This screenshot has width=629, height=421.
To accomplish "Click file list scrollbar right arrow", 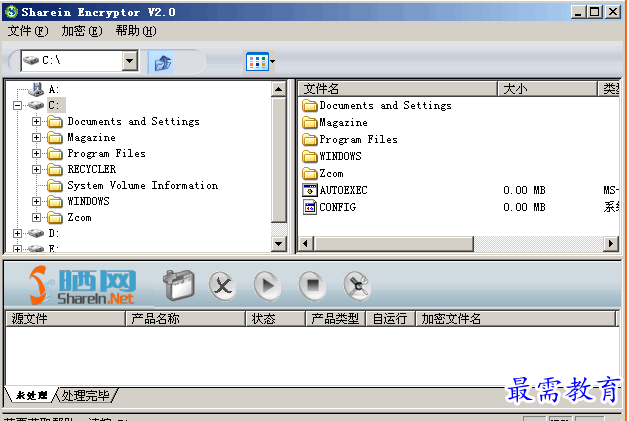I will click(611, 243).
